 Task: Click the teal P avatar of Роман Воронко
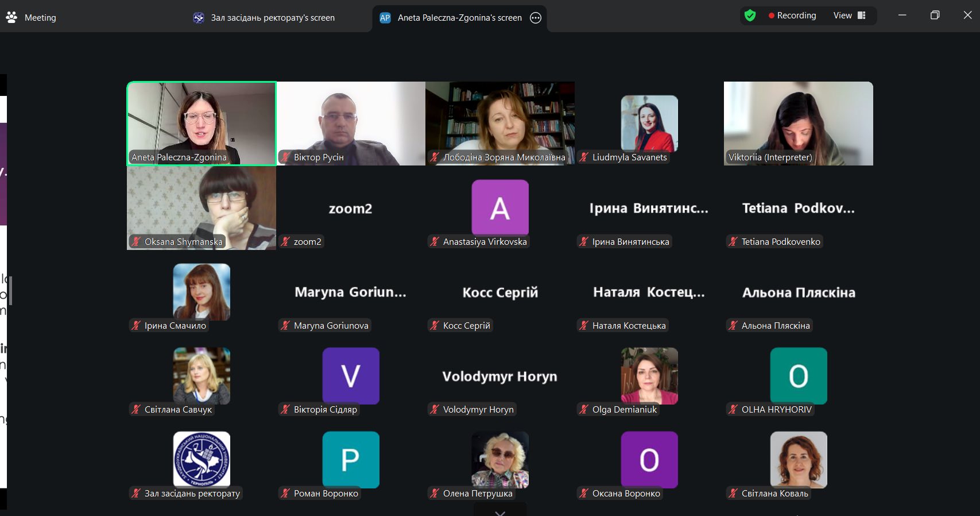350,460
